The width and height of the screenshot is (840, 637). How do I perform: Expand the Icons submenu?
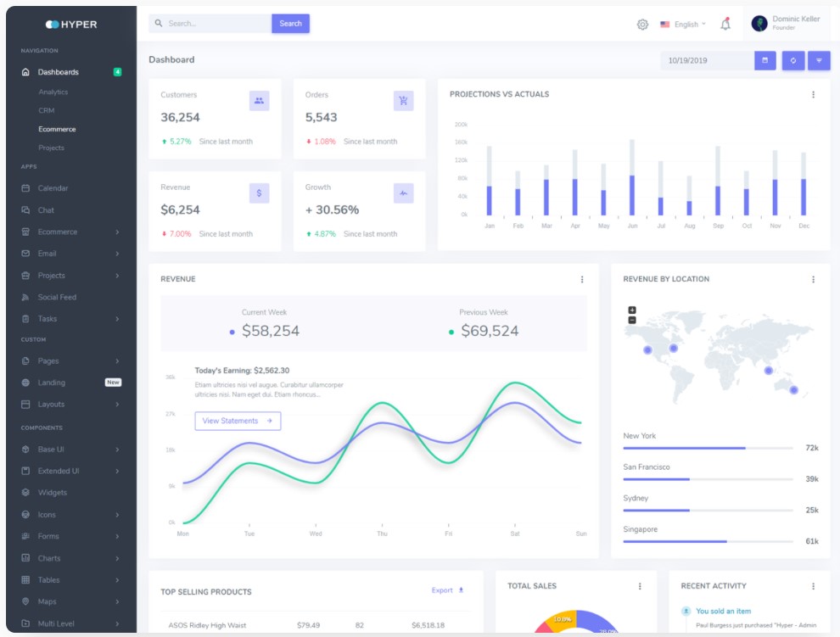click(117, 515)
